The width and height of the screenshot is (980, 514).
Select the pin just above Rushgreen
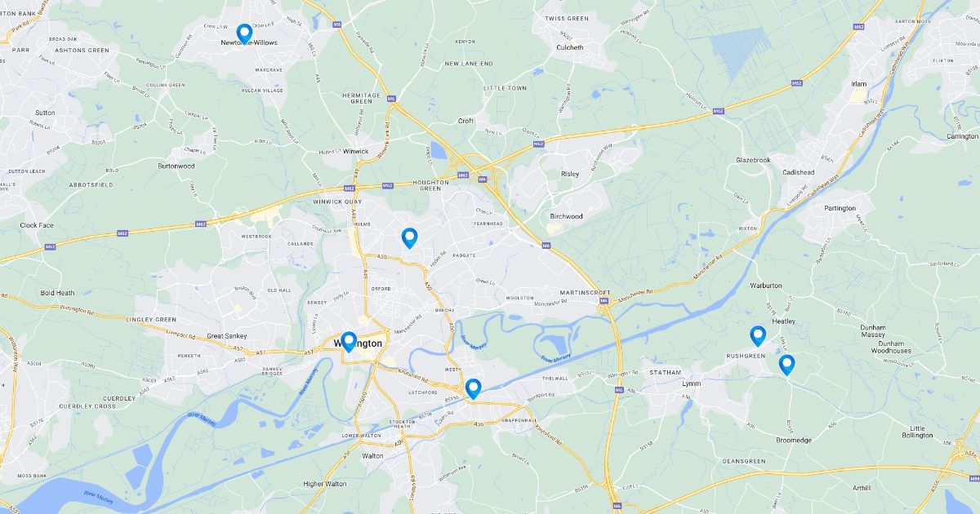tap(758, 336)
